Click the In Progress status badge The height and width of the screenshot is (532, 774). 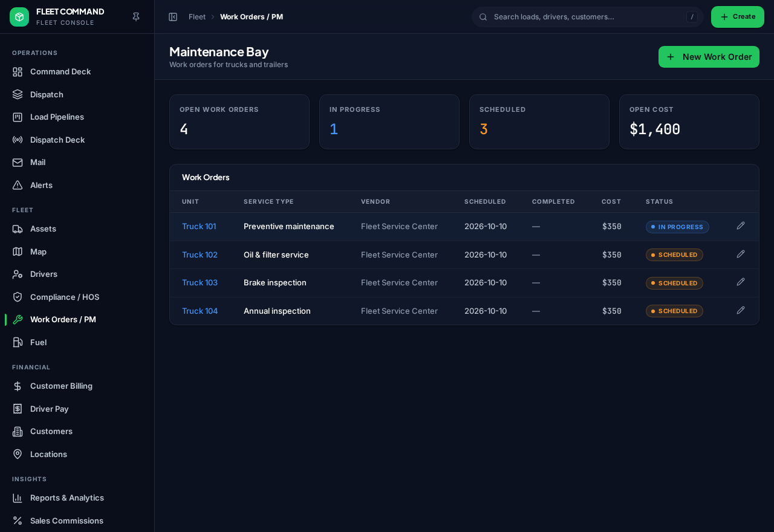pyautogui.click(x=677, y=227)
